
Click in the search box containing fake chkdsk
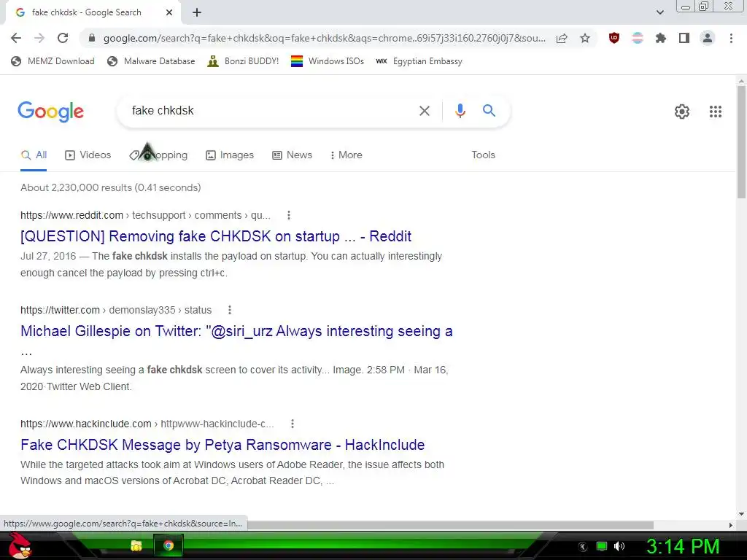(269, 111)
